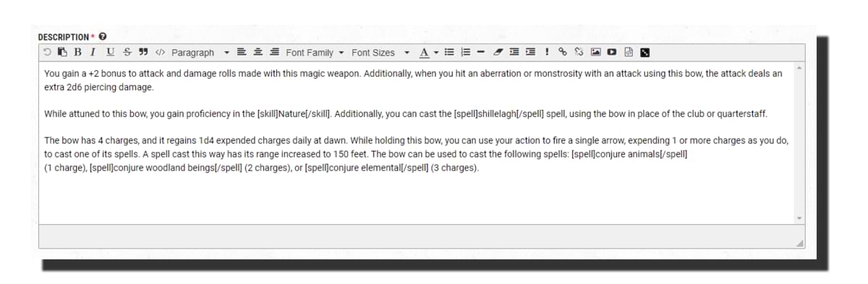The image size is (868, 284).
Task: Align text center
Action: click(x=258, y=52)
